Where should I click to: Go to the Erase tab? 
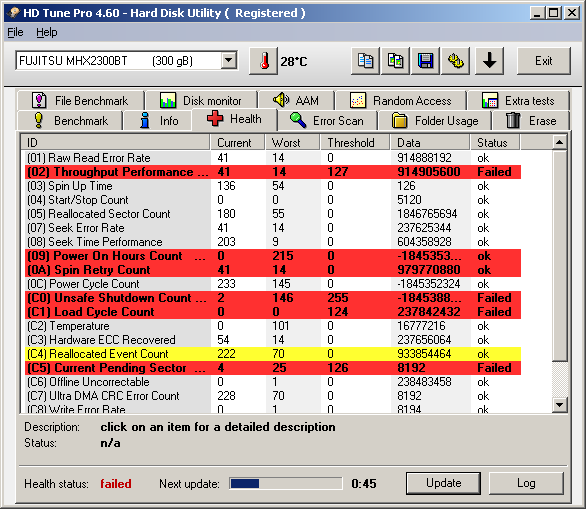[x=531, y=121]
